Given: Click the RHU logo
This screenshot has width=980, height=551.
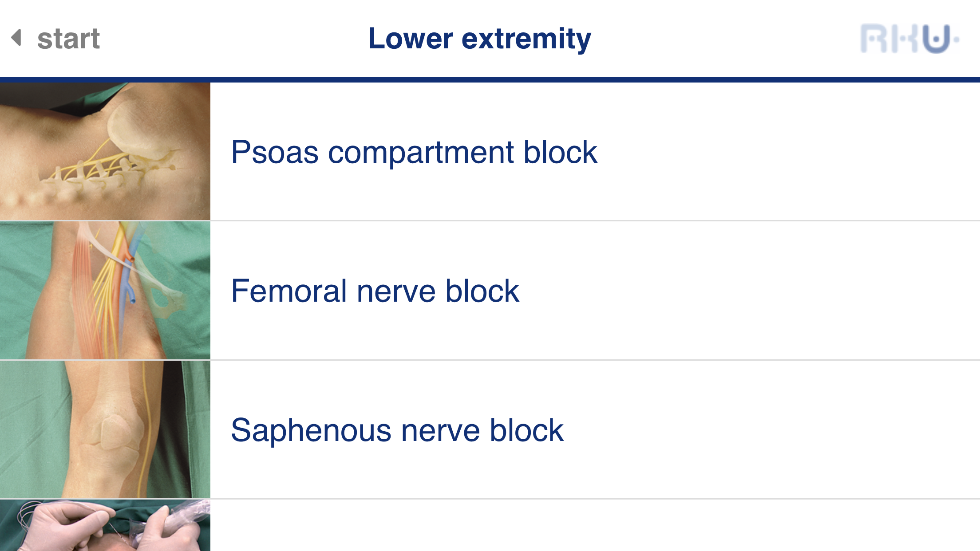Looking at the screenshot, I should click(909, 39).
